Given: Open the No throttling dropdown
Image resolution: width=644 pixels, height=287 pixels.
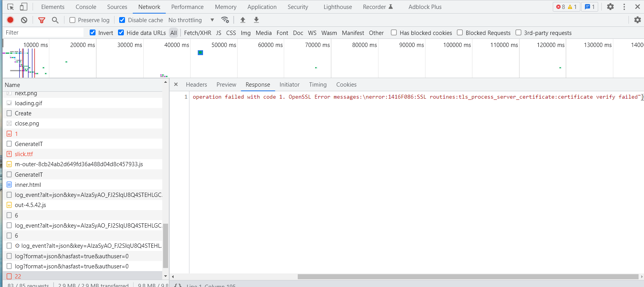Looking at the screenshot, I should click(x=191, y=20).
